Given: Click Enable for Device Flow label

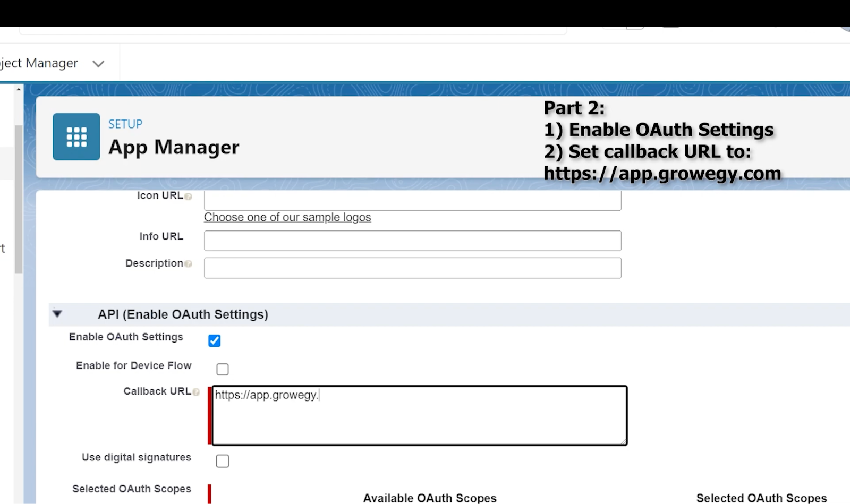Looking at the screenshot, I should click(134, 365).
